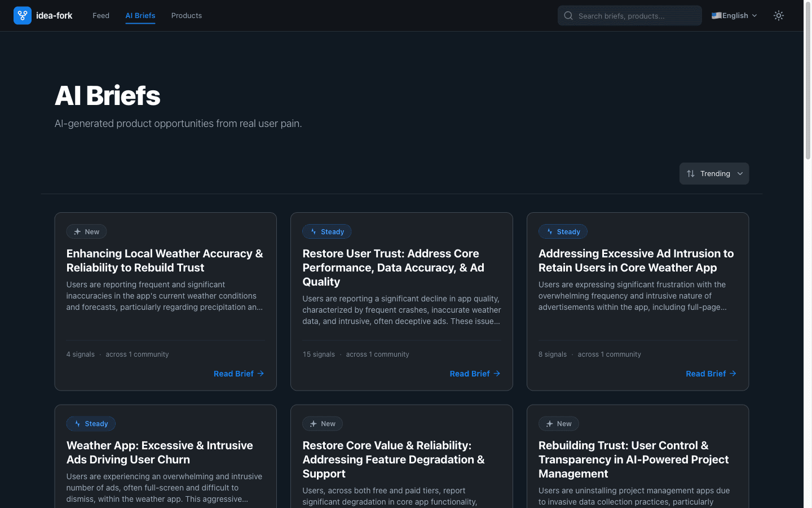Image resolution: width=812 pixels, height=508 pixels.
Task: Switch to the Feed tab
Action: point(100,15)
